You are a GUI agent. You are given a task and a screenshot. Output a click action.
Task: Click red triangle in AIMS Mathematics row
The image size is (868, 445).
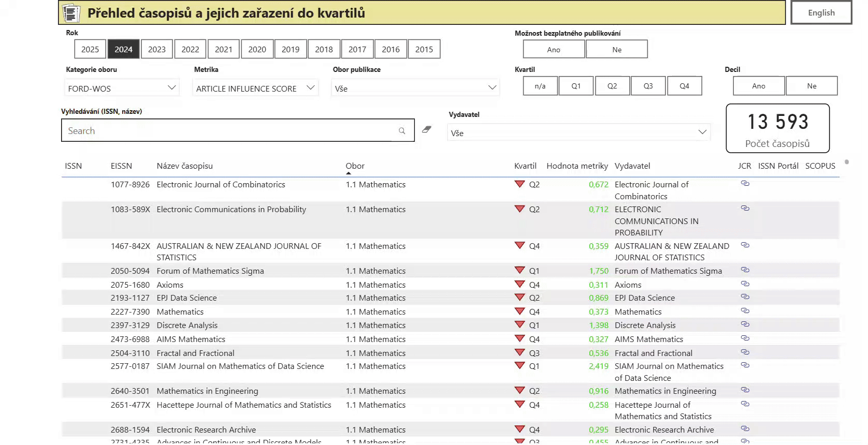click(x=519, y=338)
